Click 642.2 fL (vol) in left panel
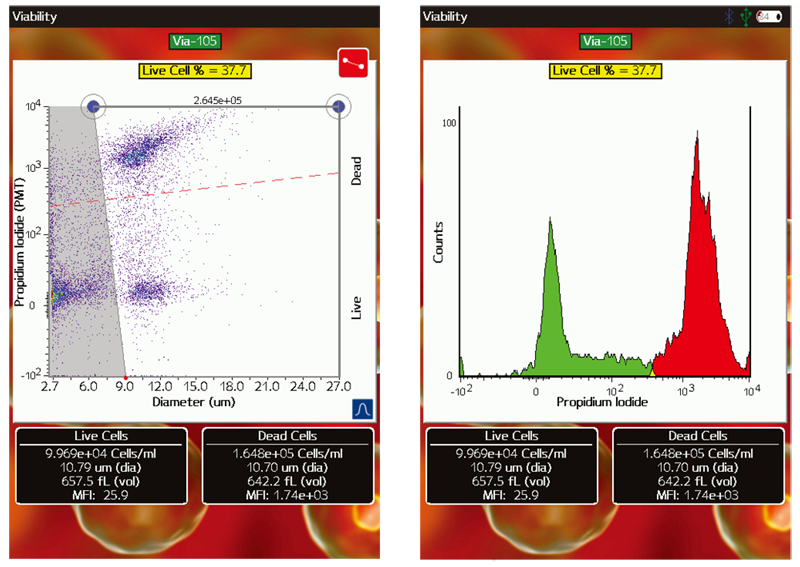 (x=287, y=481)
